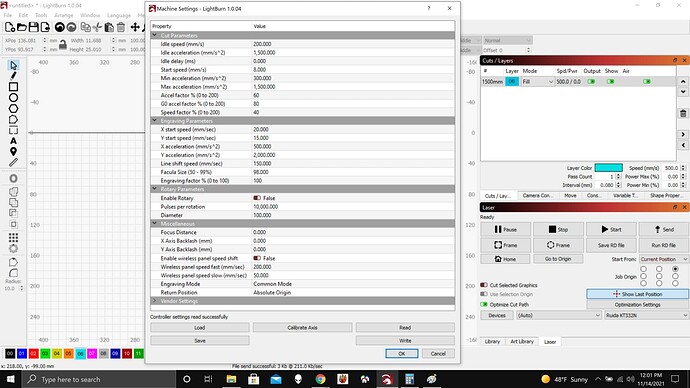Image resolution: width=690 pixels, height=388 pixels.
Task: Click the Write button
Action: pos(405,340)
